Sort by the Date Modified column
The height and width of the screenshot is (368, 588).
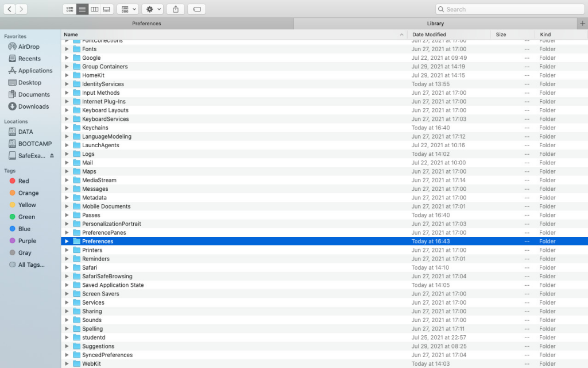click(x=448, y=34)
